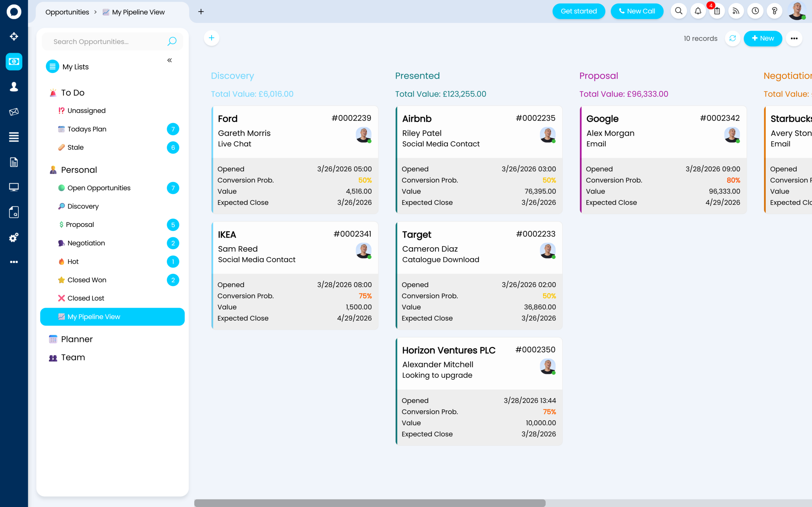Open the contacts person icon in sidebar
Screen dimensions: 812x507
14,87
